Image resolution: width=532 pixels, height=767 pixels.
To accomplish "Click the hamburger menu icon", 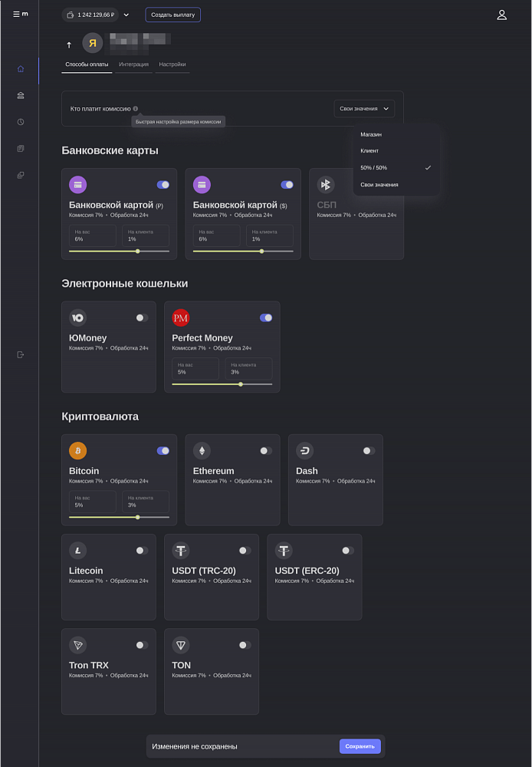I will tap(16, 15).
